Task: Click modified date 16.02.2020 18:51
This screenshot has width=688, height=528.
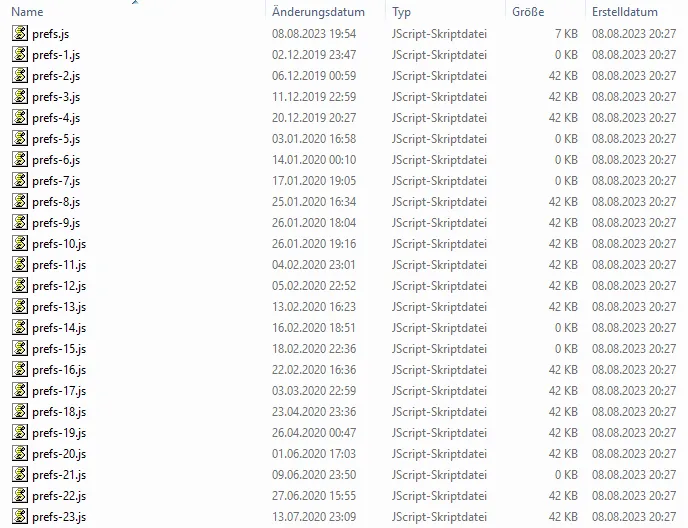Action: click(313, 328)
